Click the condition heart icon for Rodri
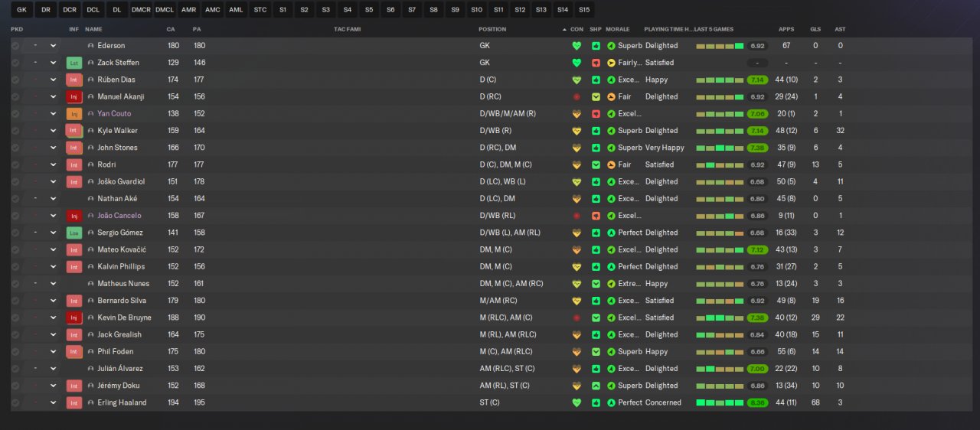This screenshot has height=430, width=980. [x=577, y=165]
